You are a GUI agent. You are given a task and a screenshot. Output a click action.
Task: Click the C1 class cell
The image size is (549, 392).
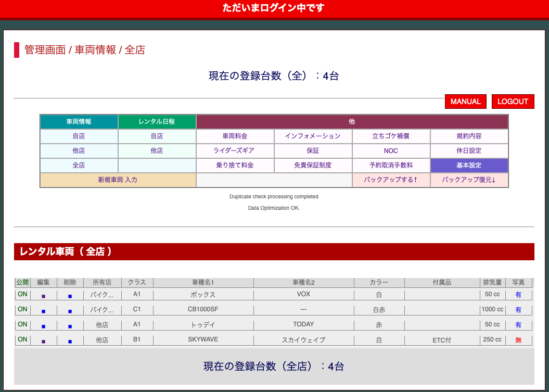point(137,309)
